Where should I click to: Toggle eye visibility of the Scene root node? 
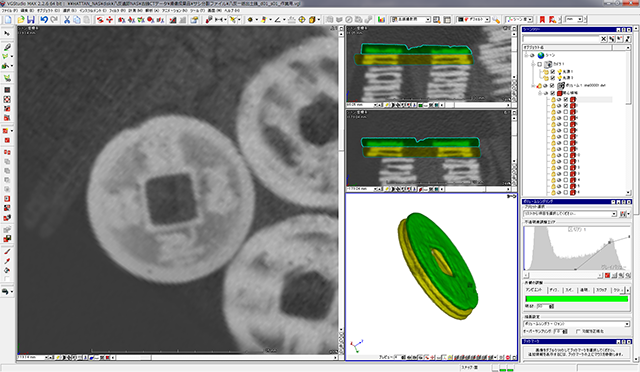(x=532, y=56)
